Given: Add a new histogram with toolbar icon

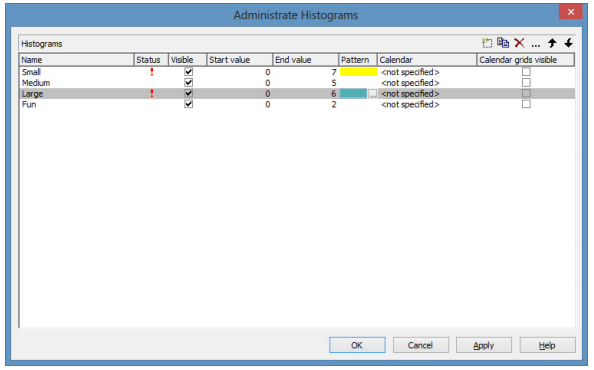Looking at the screenshot, I should point(487,43).
